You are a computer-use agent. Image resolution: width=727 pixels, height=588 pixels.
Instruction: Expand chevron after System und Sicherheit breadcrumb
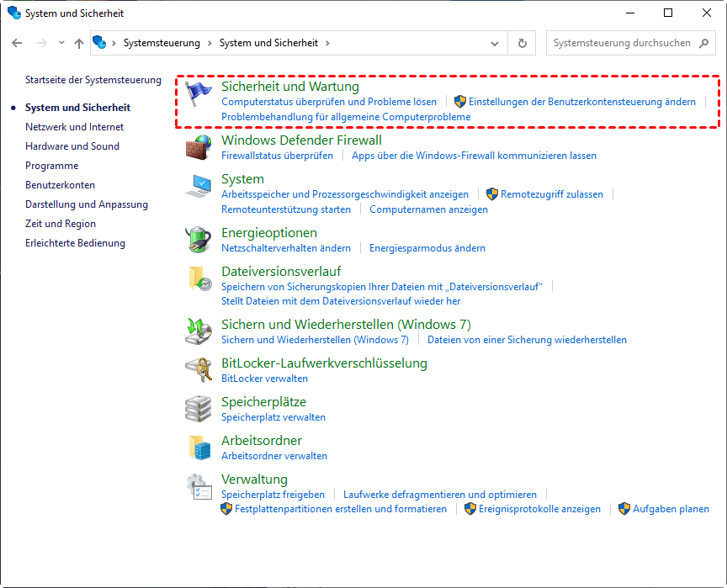point(327,43)
